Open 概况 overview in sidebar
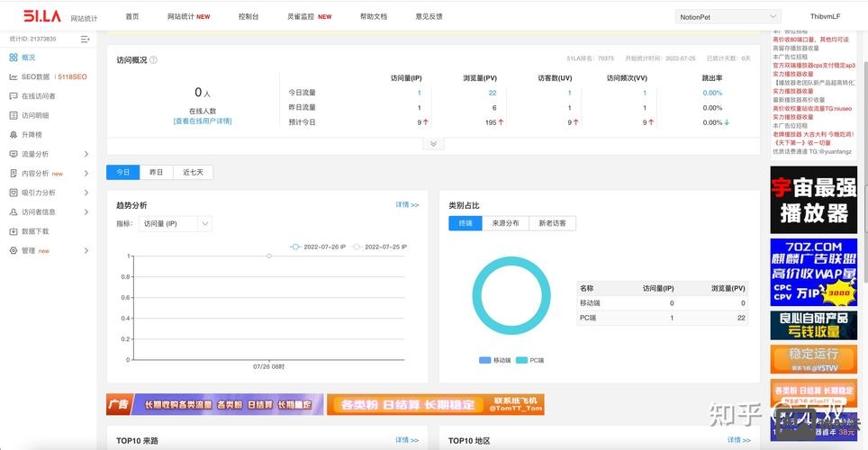The width and height of the screenshot is (868, 450). [x=28, y=58]
